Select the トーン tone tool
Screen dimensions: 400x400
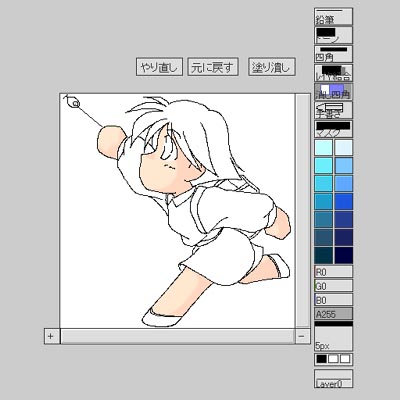tap(333, 35)
